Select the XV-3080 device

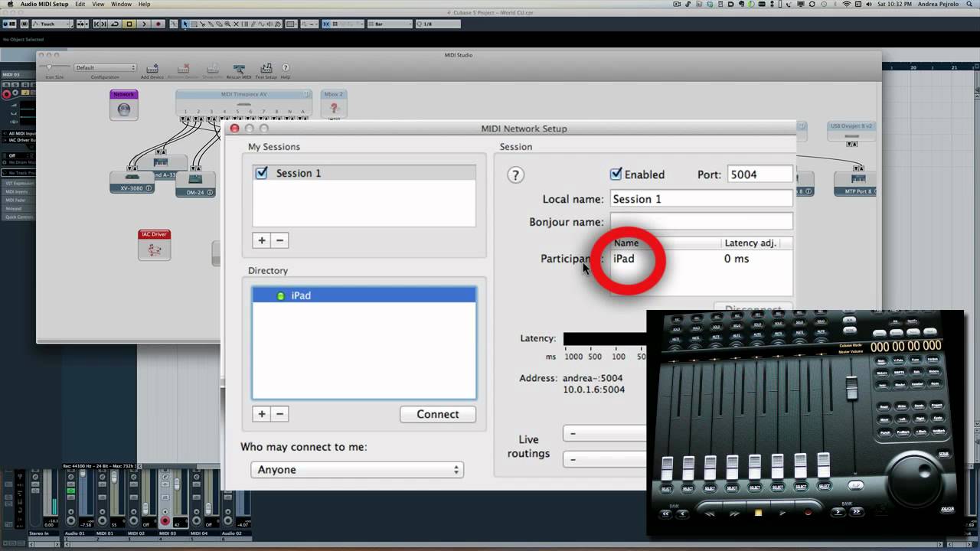132,182
